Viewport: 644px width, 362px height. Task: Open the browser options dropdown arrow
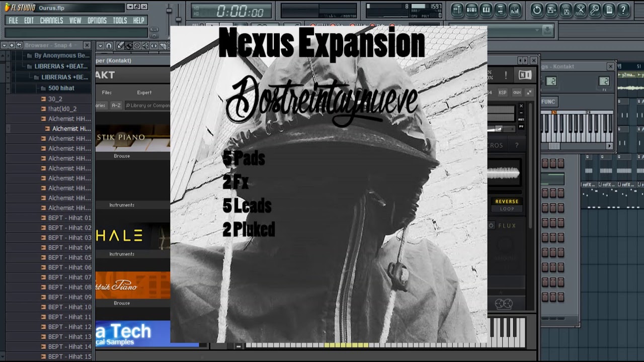click(5, 45)
